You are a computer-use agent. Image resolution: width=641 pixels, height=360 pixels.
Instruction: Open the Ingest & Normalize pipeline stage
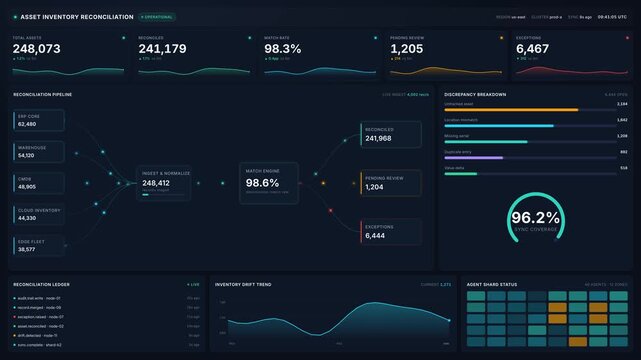coord(164,183)
